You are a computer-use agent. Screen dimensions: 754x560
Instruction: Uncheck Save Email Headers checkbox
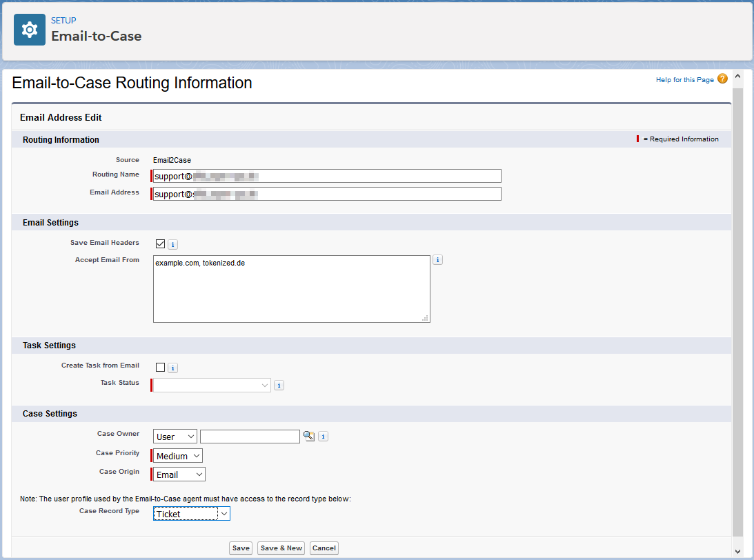pos(160,243)
